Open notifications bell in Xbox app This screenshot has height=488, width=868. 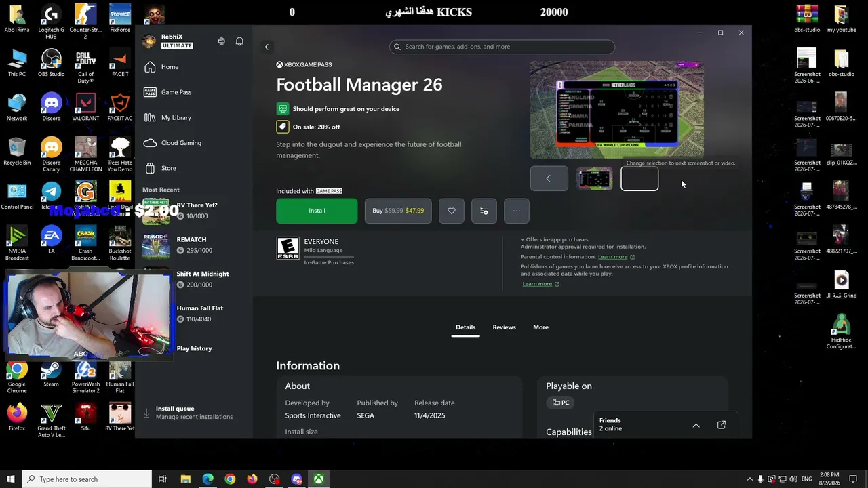coord(239,41)
